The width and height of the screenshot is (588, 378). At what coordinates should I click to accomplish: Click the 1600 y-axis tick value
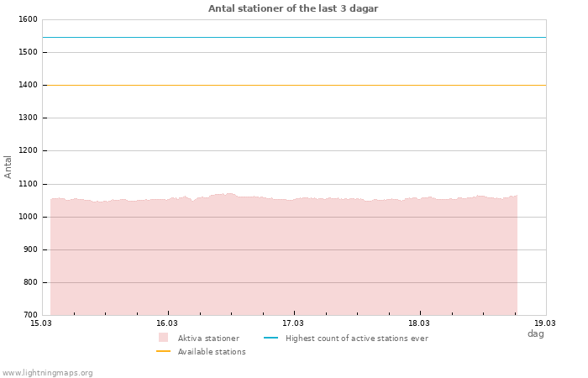pyautogui.click(x=28, y=19)
